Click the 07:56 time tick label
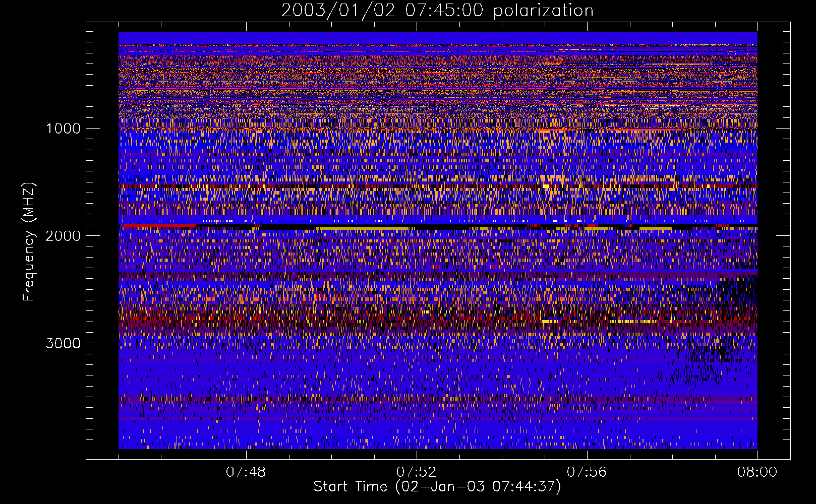Image resolution: width=816 pixels, height=504 pixels. 587,472
